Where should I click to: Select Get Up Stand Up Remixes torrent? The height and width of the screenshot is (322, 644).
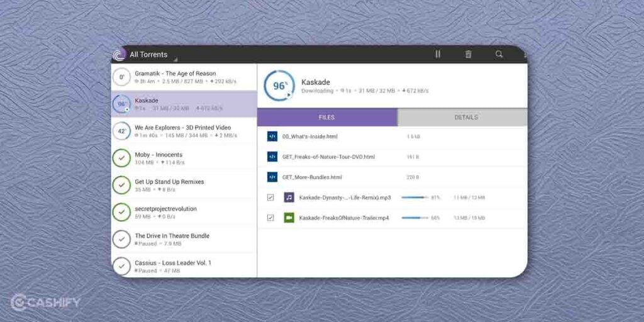pos(184,186)
